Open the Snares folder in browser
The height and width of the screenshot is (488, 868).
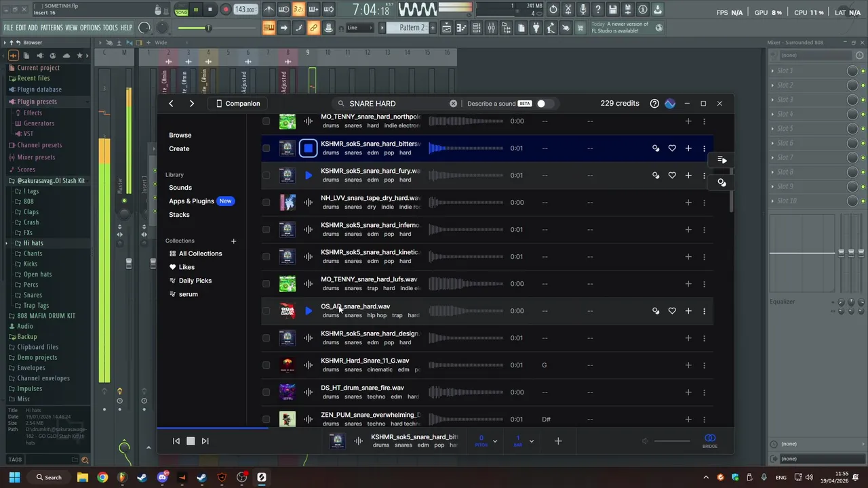coord(33,296)
